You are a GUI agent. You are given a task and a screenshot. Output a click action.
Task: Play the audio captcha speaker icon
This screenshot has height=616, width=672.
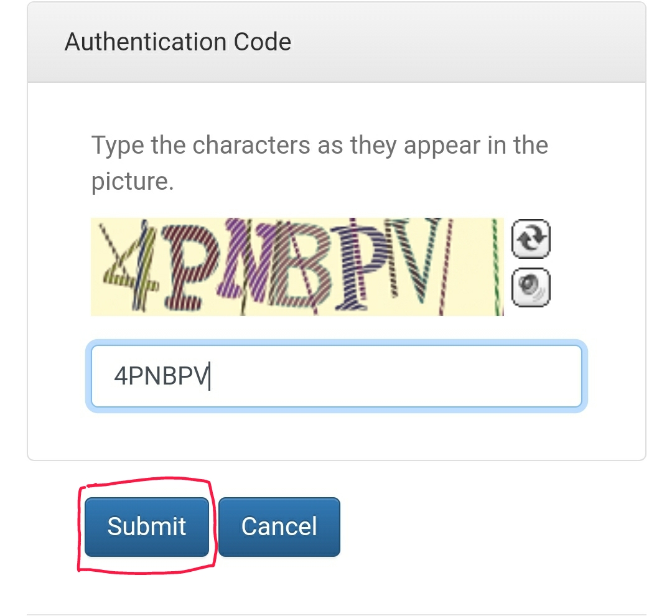point(531,287)
